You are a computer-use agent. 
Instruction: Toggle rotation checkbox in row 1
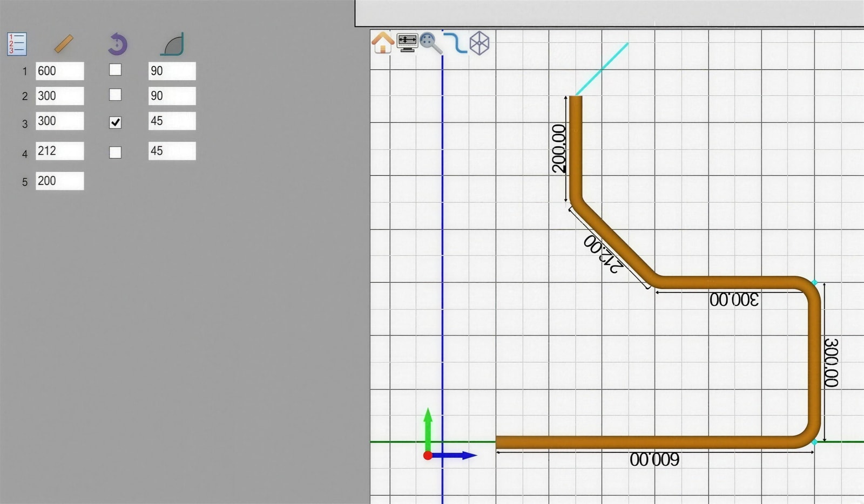[115, 70]
